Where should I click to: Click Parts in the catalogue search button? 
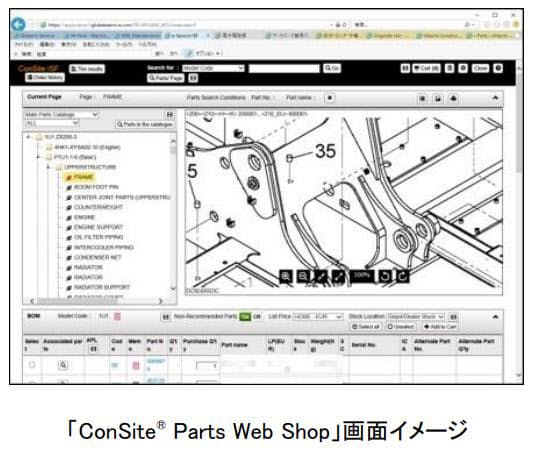click(x=145, y=124)
